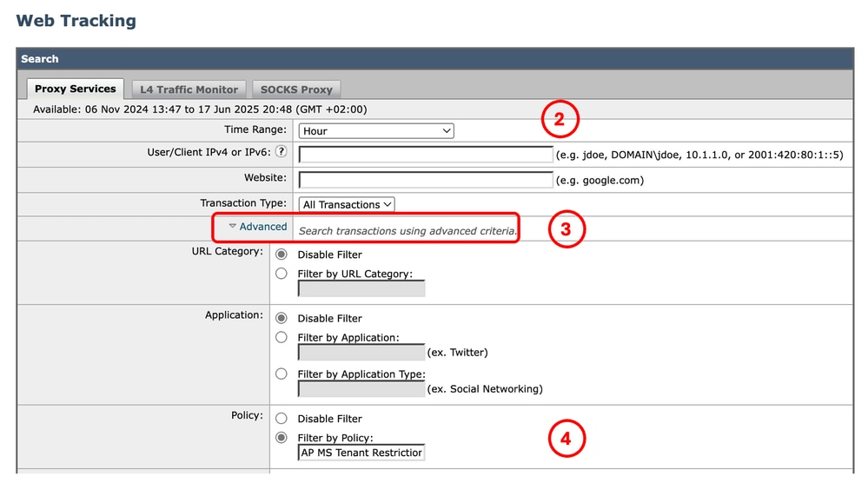This screenshot has width=868, height=483.
Task: Open the help icon beside User/Client IPv4 or IPv6
Action: 282,151
